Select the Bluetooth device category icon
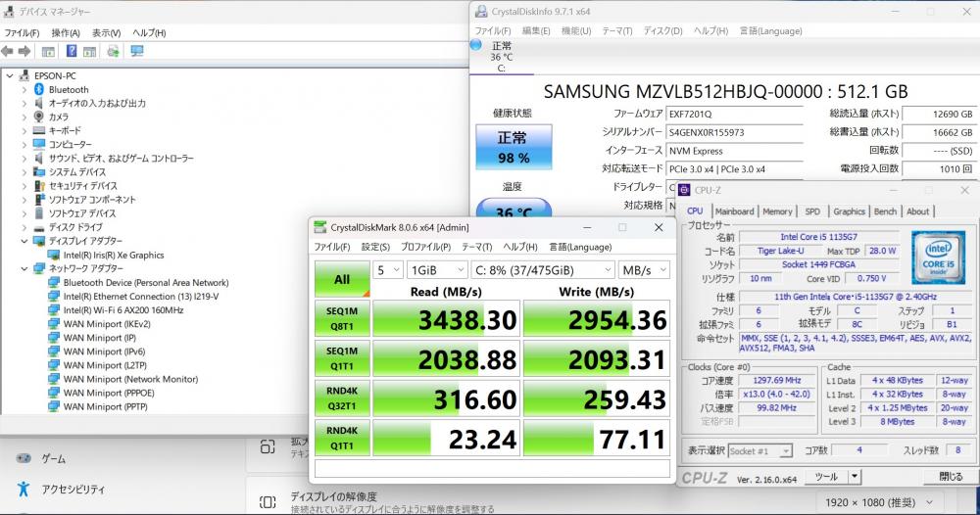The width and height of the screenshot is (980, 515). 39,89
